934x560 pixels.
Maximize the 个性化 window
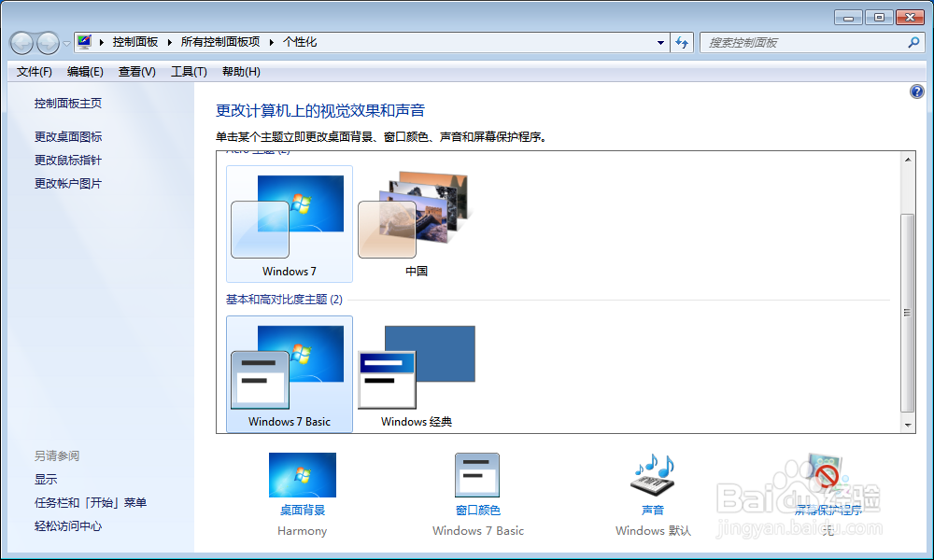coord(879,18)
